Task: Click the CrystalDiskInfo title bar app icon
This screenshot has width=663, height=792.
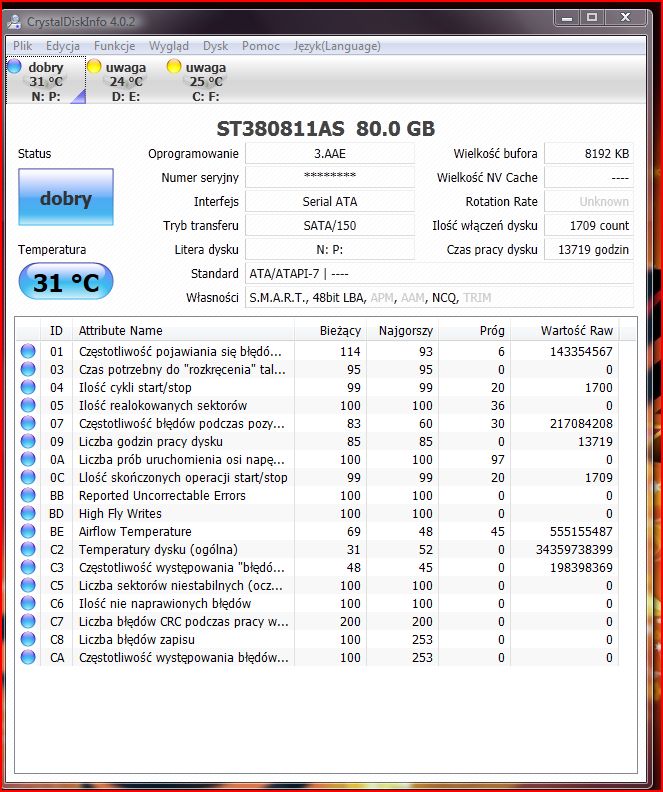Action: pyautogui.click(x=15, y=22)
